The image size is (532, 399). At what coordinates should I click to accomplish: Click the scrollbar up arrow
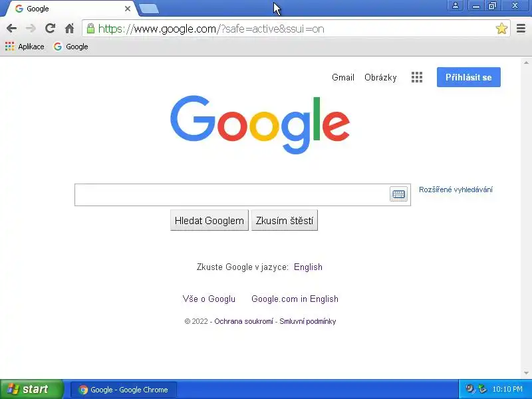(526, 63)
